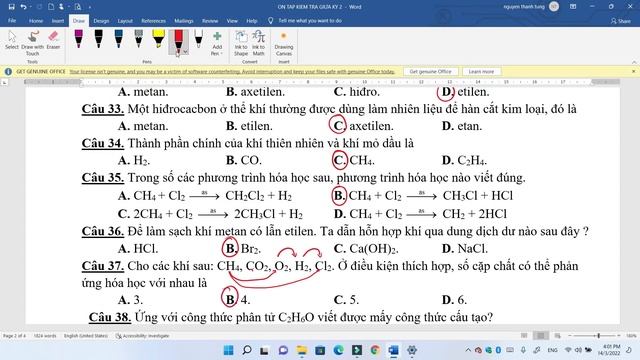The height and width of the screenshot is (360, 640).
Task: Choose the magenta pen
Action: (x=78, y=39)
